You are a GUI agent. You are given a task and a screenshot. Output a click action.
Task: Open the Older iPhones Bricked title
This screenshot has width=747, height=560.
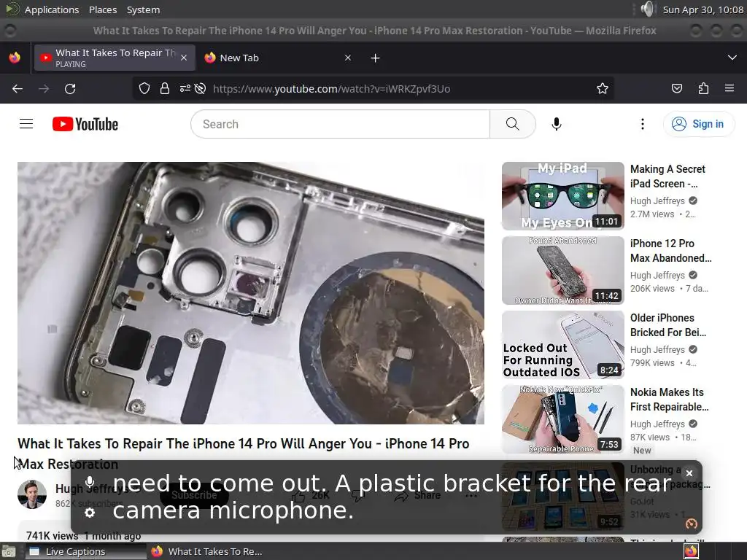(x=668, y=324)
